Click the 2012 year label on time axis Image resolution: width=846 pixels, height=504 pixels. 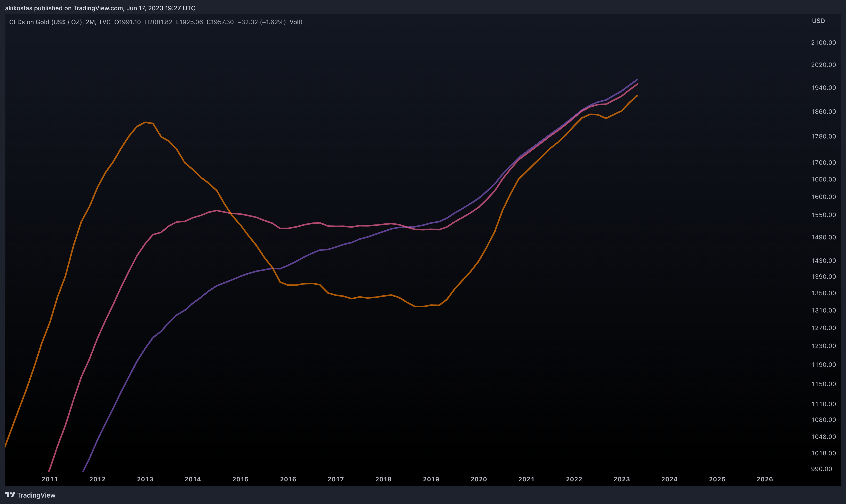pyautogui.click(x=98, y=479)
